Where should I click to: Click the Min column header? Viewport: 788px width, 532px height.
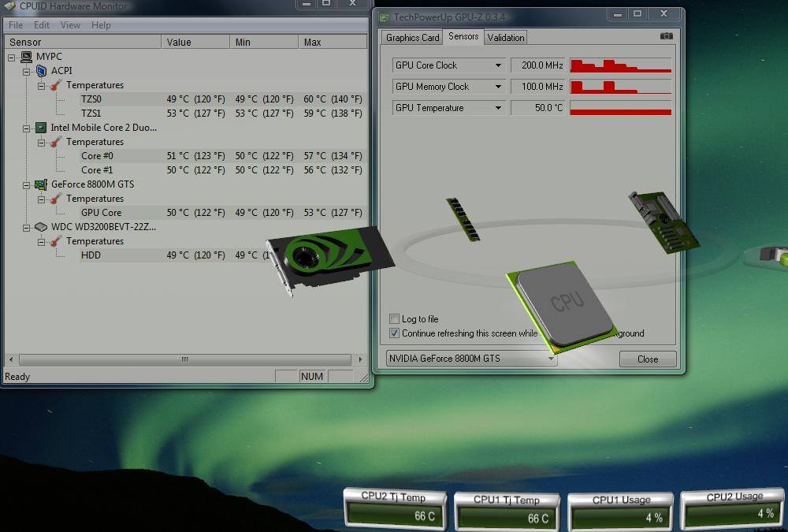(x=264, y=43)
